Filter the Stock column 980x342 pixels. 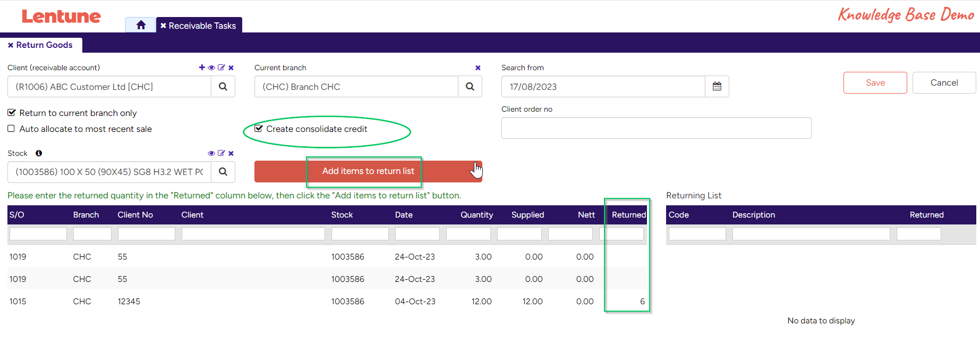point(360,233)
